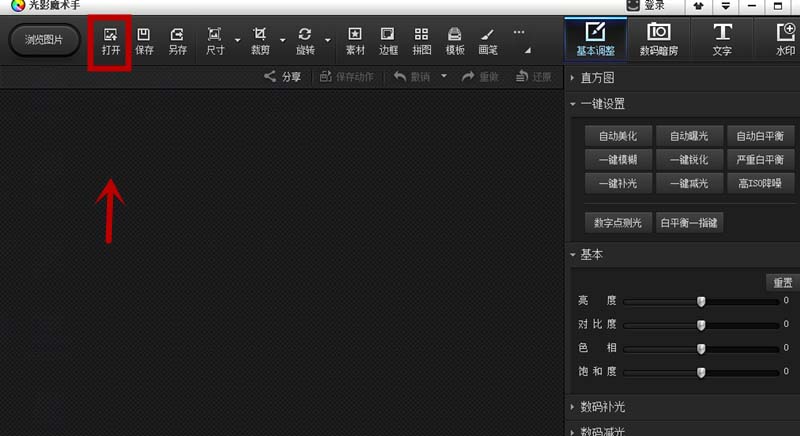The height and width of the screenshot is (436, 800).
Task: Click 高ISO降噪 noise reduction button
Action: 760,183
